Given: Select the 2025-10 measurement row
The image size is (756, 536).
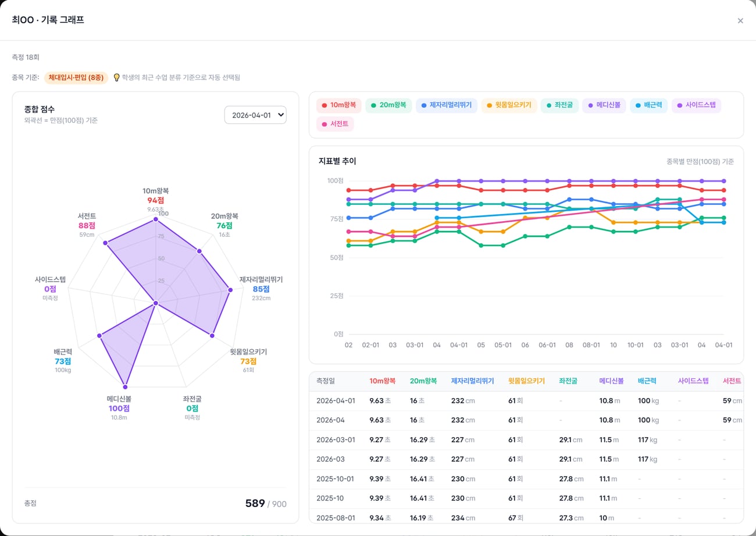Looking at the screenshot, I should pos(526,499).
